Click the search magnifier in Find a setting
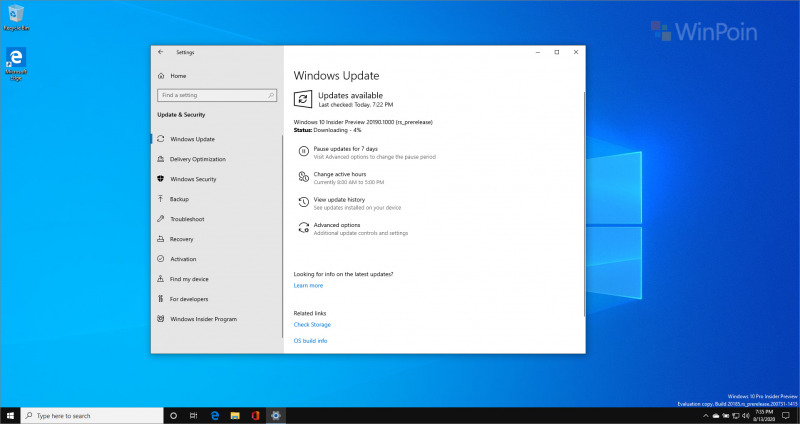Viewport: 800px width, 424px height. click(271, 95)
